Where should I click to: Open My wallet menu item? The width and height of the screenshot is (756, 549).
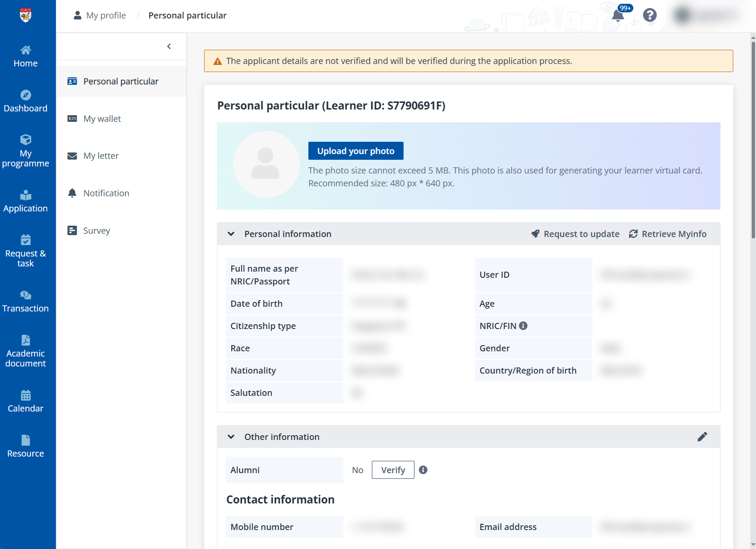(102, 119)
